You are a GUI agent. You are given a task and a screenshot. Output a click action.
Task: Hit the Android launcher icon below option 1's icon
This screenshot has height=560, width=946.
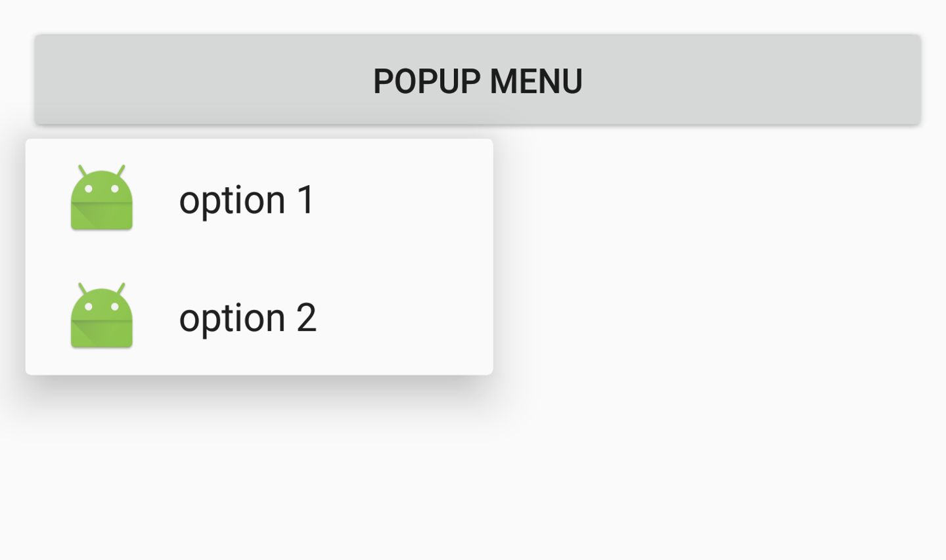[102, 316]
